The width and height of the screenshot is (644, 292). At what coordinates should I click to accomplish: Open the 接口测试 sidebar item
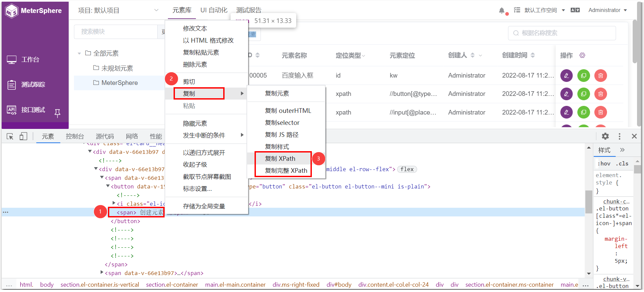click(x=26, y=110)
